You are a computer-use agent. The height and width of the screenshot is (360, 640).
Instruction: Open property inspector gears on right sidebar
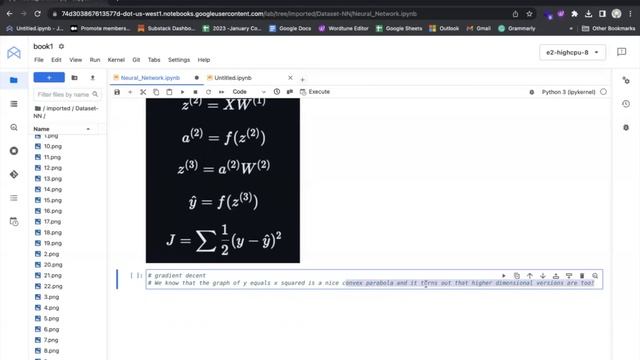coord(626,80)
